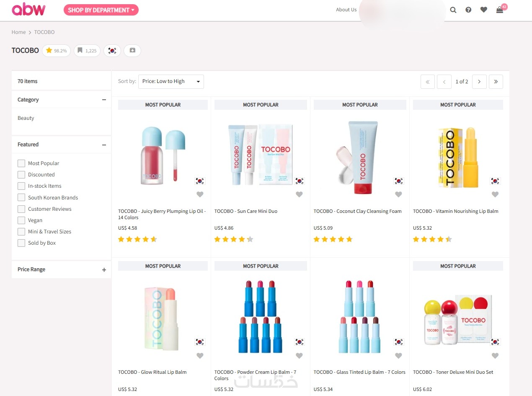Click Korean flag on Glow Ritual Lip Balm
Viewport: 532px width, 396px height.
click(x=200, y=342)
